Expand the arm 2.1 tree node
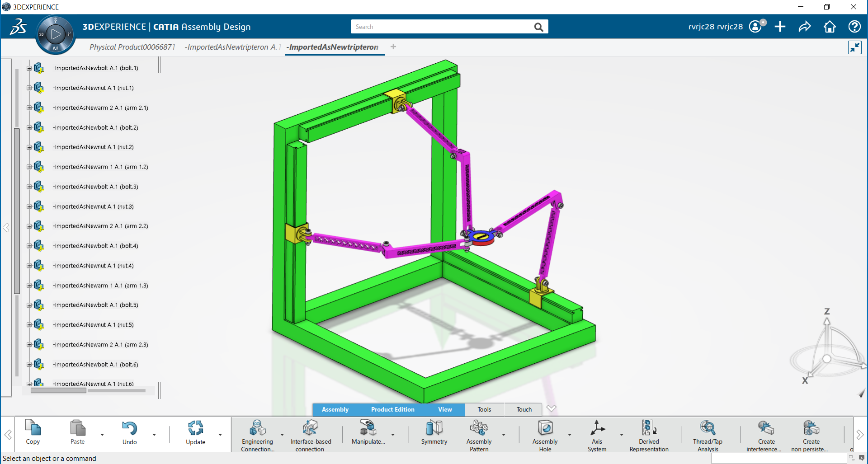Viewport: 868px width, 464px height. pos(29,108)
